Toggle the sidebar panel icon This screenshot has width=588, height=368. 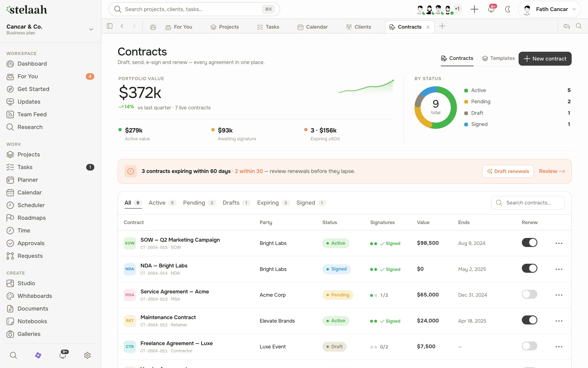point(110,26)
